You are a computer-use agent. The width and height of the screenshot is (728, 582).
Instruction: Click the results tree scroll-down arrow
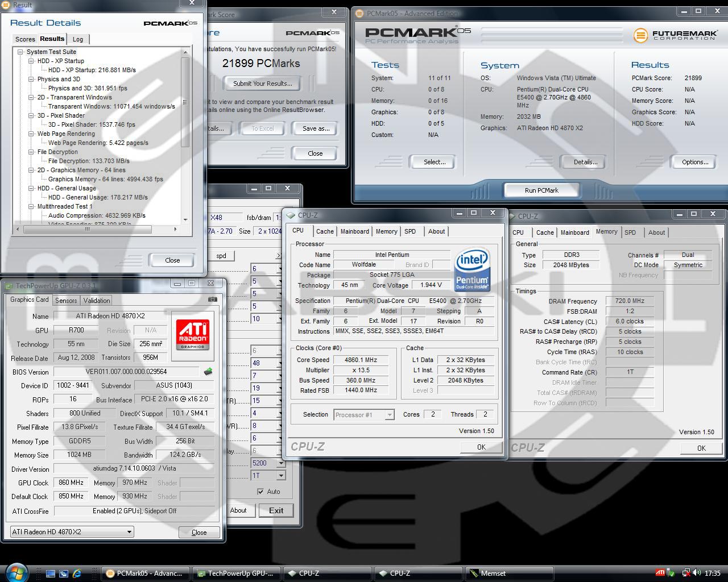185,220
